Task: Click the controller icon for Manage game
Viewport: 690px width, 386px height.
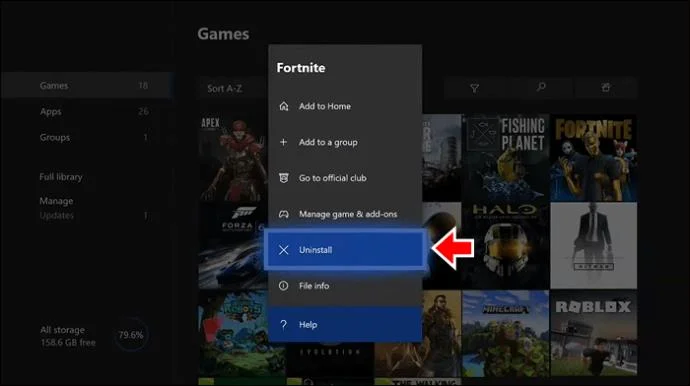Action: click(x=284, y=214)
